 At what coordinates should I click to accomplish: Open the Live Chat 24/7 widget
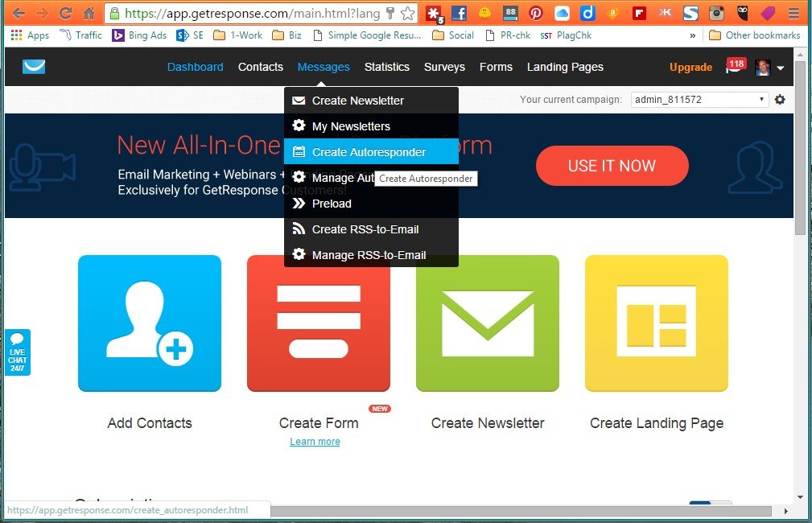[x=18, y=352]
